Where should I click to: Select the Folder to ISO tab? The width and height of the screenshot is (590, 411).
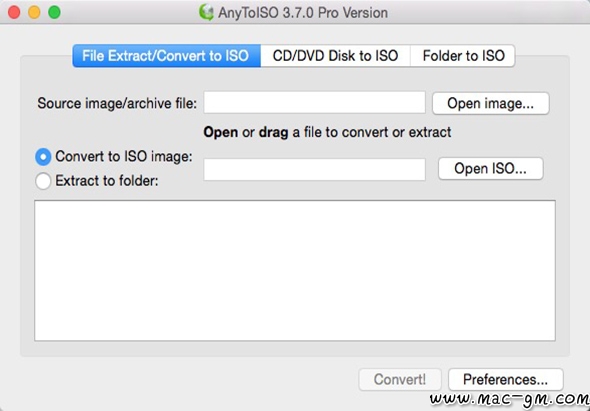463,56
